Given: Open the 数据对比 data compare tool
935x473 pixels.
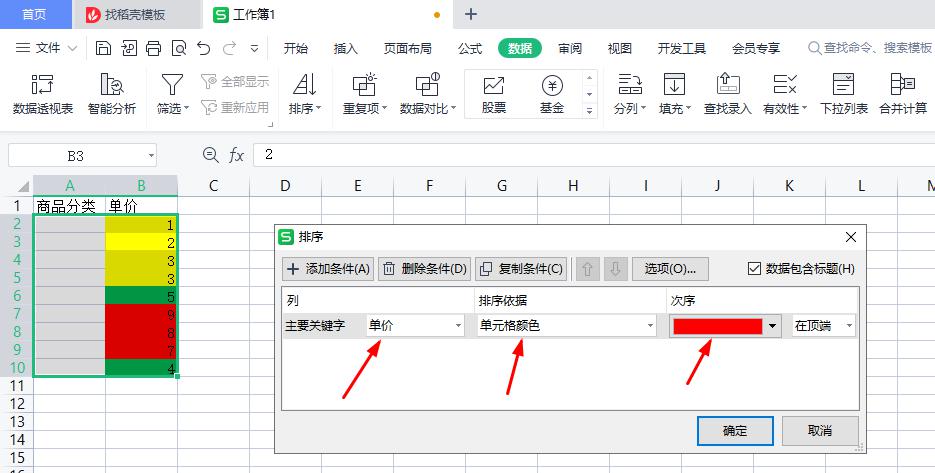Looking at the screenshot, I should coord(428,94).
